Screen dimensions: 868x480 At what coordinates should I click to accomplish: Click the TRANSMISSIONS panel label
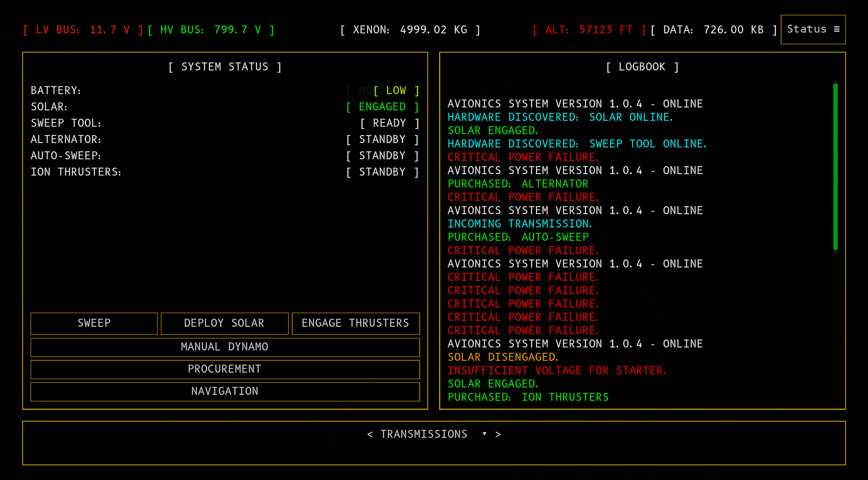point(424,434)
